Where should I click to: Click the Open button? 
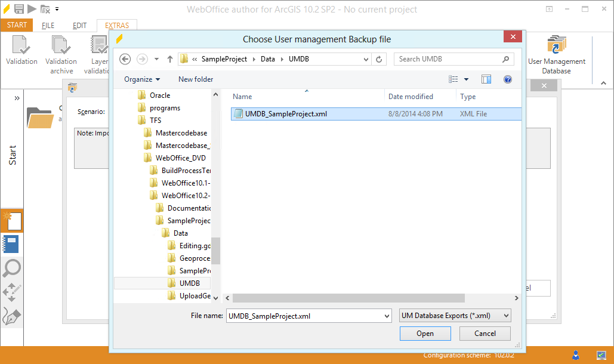click(425, 333)
